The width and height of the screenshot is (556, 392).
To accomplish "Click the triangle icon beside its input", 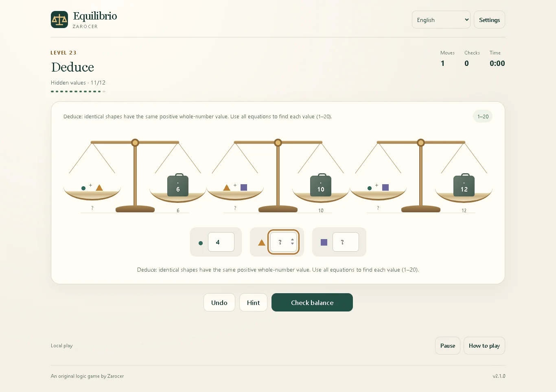I will pos(262,242).
